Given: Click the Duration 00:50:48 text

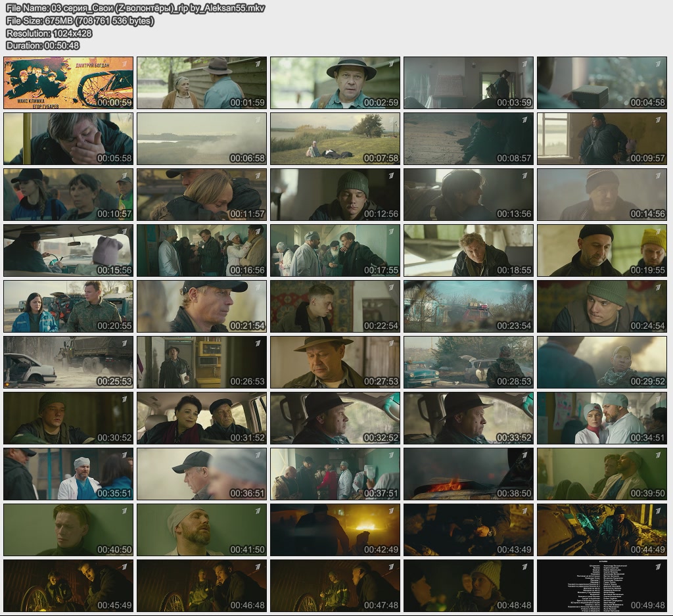Looking at the screenshot, I should pos(43,46).
